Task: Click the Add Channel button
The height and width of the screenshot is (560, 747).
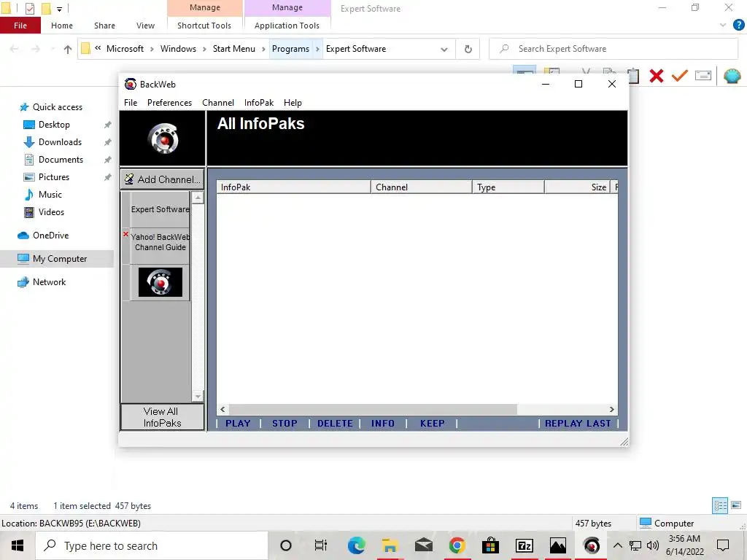Action: click(163, 179)
